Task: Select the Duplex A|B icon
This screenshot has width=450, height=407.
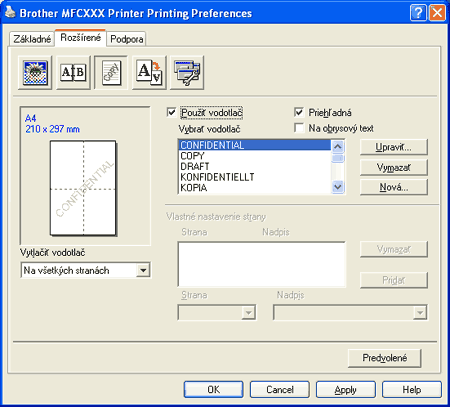Action: click(73, 73)
